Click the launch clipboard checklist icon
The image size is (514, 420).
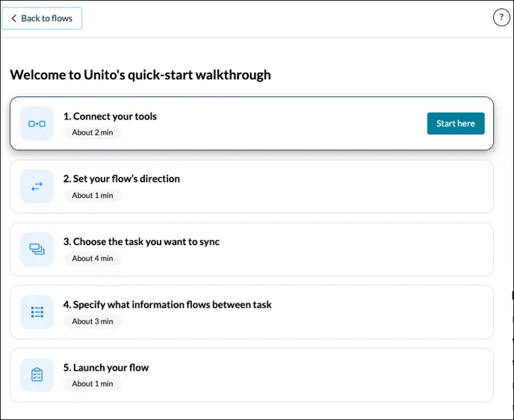pos(37,375)
